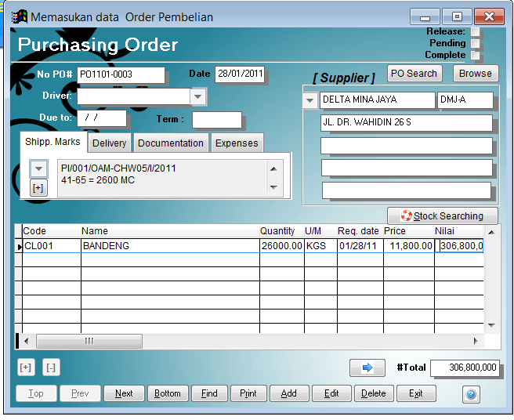The height and width of the screenshot is (420, 514).
Task: Toggle the Release checkbox
Action: pyautogui.click(x=475, y=31)
